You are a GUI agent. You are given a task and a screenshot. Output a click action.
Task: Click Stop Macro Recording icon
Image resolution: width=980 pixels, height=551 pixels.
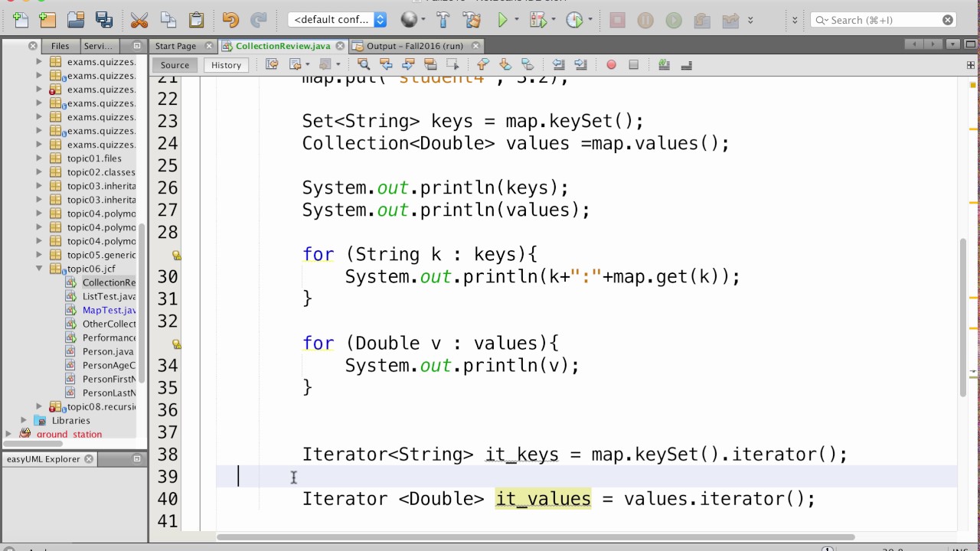[633, 65]
